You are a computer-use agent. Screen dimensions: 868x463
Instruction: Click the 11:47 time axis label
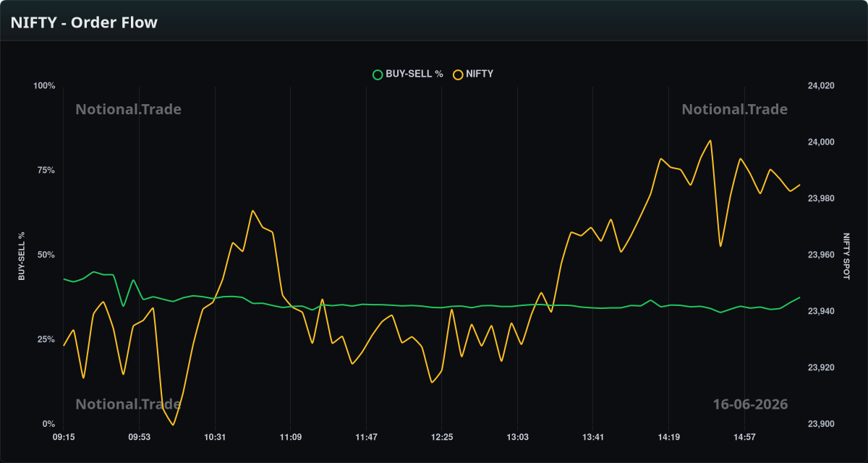pos(366,437)
